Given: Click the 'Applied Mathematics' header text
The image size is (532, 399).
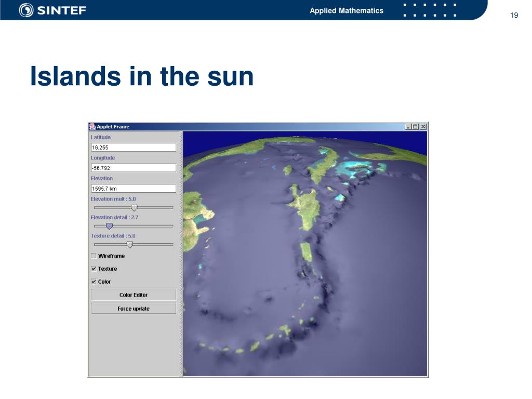Looking at the screenshot, I should [347, 10].
